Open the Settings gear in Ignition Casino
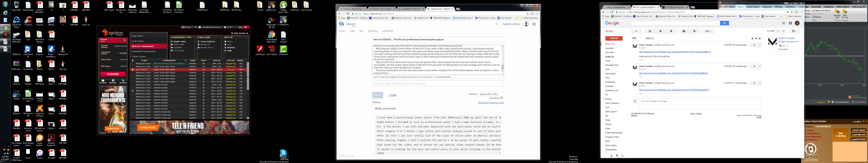This screenshot has height=163, width=868. (x=123, y=81)
